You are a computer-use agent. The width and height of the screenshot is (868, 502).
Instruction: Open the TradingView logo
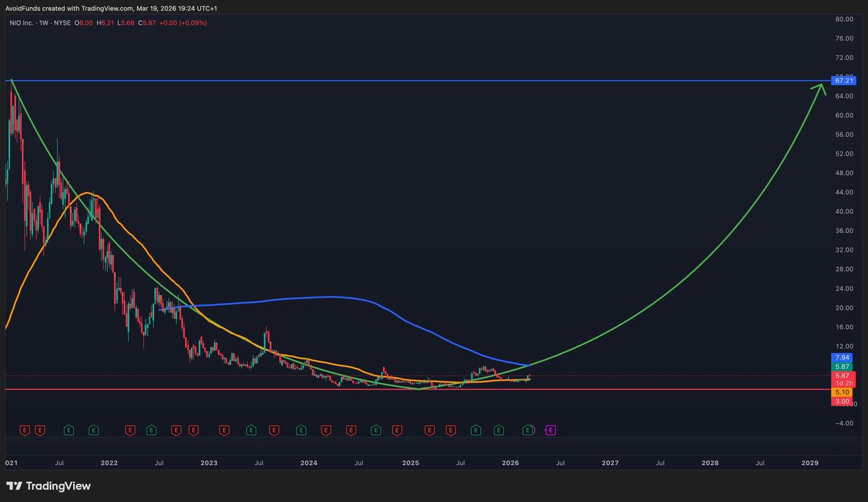click(49, 486)
